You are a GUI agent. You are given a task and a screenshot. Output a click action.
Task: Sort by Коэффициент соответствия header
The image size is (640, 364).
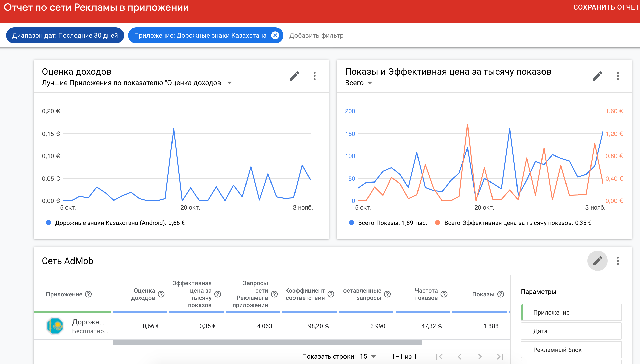[x=305, y=294]
